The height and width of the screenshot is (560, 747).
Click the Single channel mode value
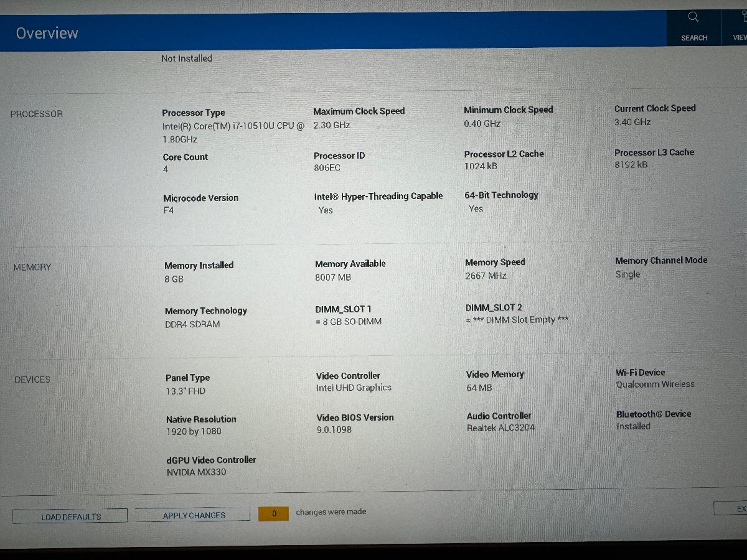tap(627, 274)
